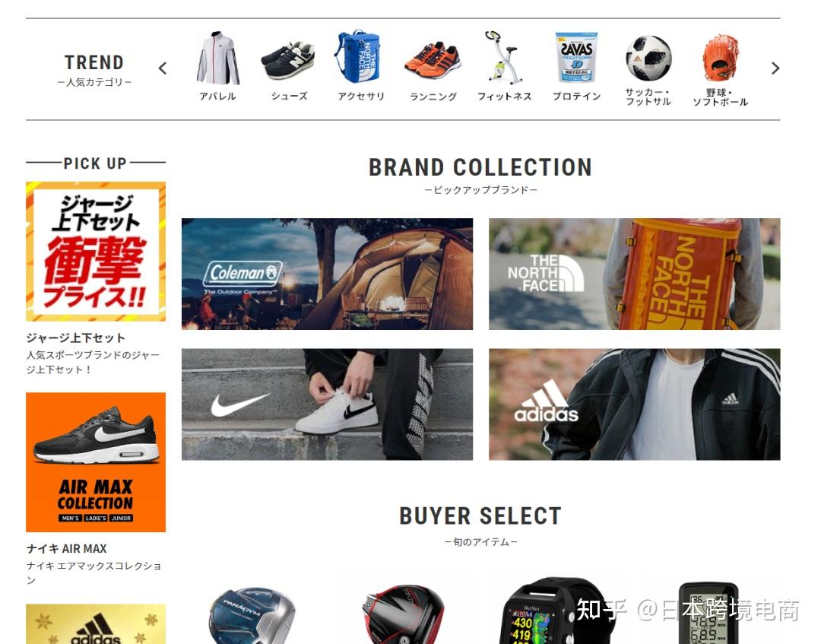Viewport: 821px width, 644px height.
Task: Open the サッカー・フットサル ball icon
Action: (x=648, y=58)
